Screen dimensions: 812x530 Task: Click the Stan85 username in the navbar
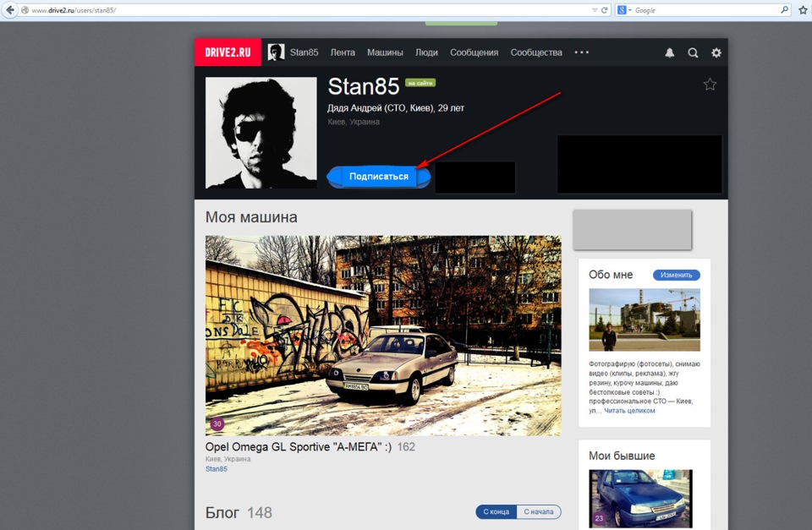point(304,52)
